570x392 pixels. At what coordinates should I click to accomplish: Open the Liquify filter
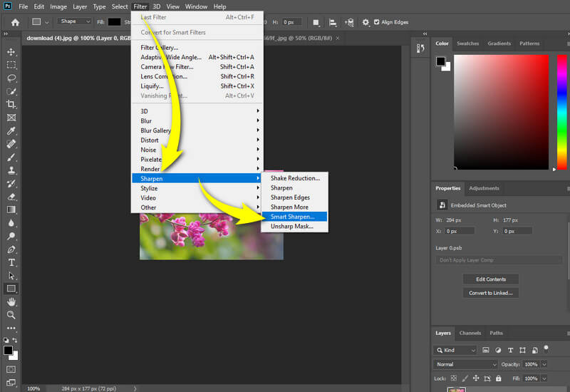(197, 86)
